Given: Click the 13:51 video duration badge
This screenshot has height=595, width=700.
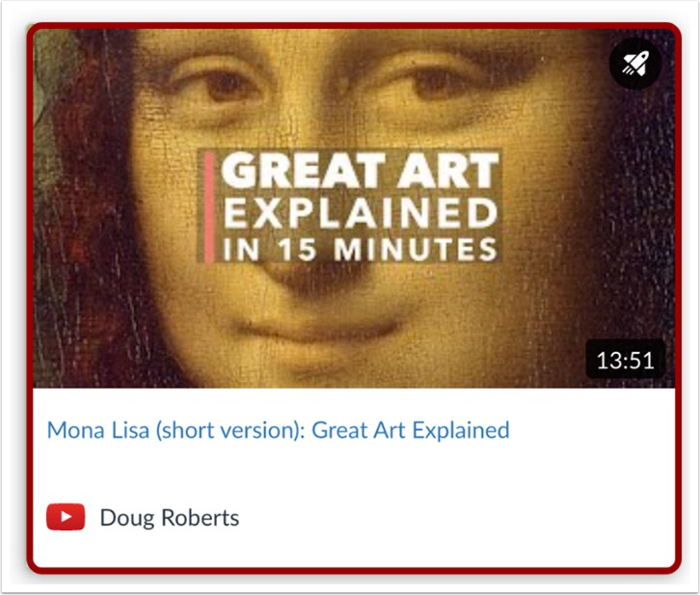Looking at the screenshot, I should (x=625, y=360).
